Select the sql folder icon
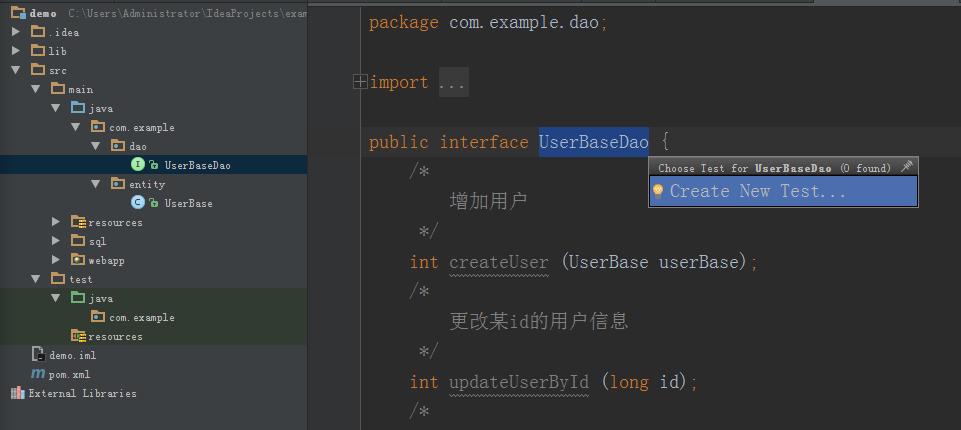This screenshot has height=430, width=961. [77, 241]
